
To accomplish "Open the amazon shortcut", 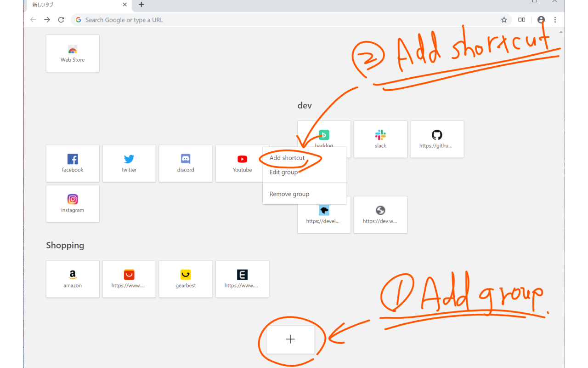I will tap(73, 279).
